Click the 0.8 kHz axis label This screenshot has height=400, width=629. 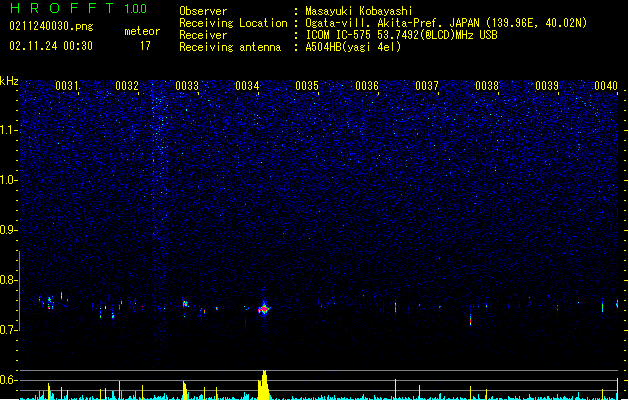(x=9, y=280)
